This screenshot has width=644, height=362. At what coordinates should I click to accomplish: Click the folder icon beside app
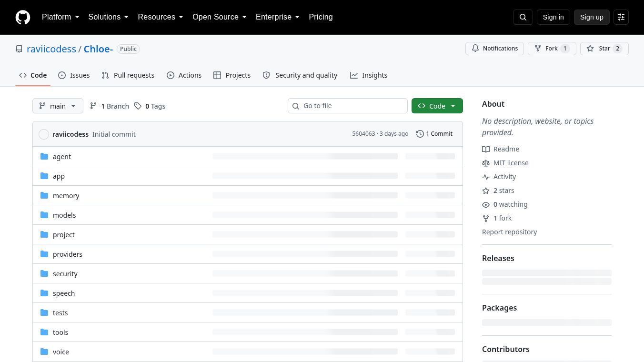(45, 176)
